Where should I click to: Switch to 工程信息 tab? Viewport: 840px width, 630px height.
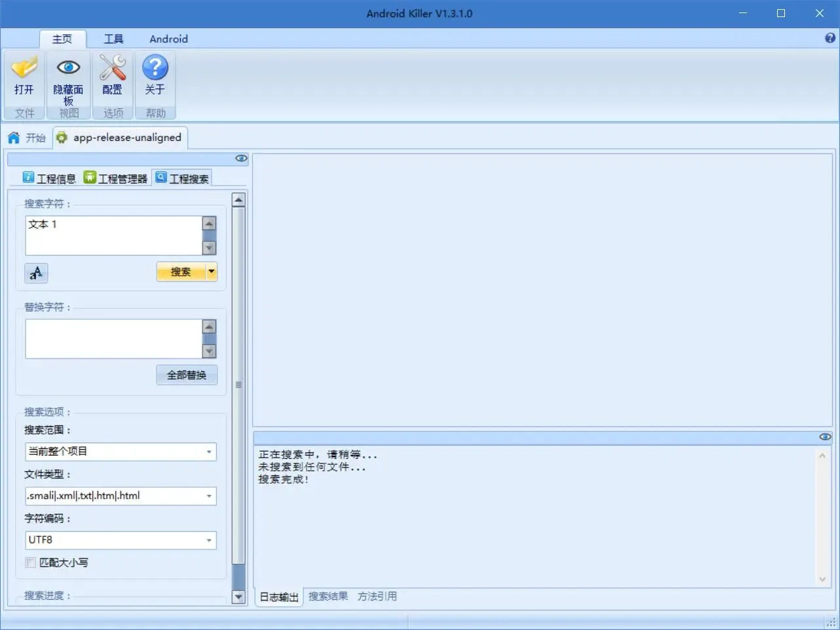[x=49, y=178]
